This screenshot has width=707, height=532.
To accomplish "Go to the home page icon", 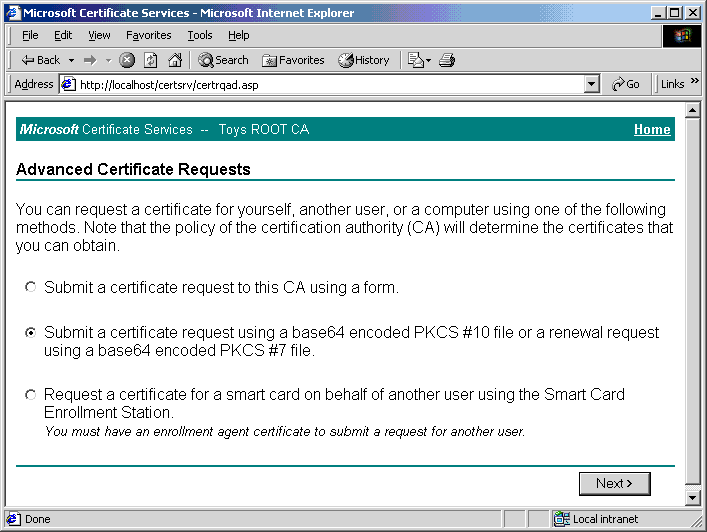I will pyautogui.click(x=175, y=60).
